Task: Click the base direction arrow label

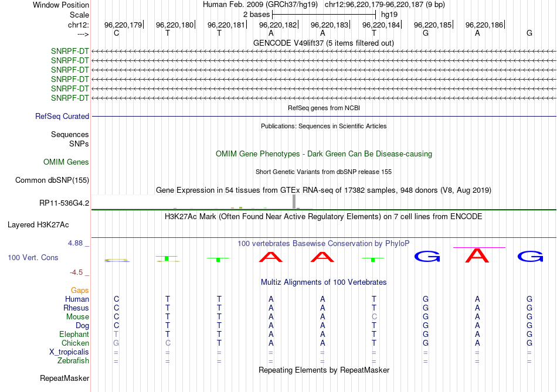Action: 83,34
